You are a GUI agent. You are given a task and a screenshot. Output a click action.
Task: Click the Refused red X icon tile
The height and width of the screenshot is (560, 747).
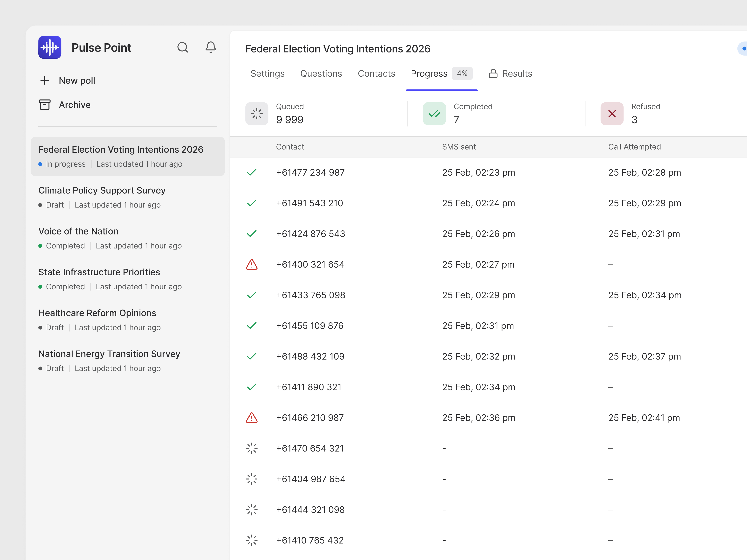(x=612, y=114)
